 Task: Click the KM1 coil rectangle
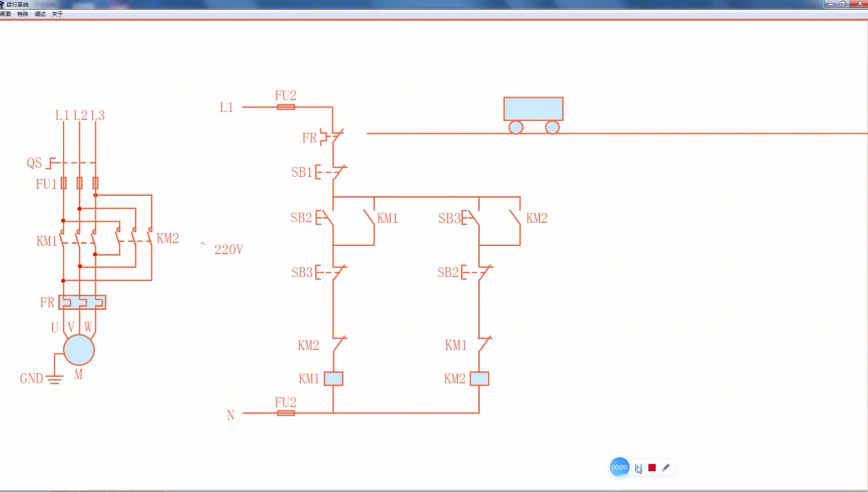[x=333, y=379]
